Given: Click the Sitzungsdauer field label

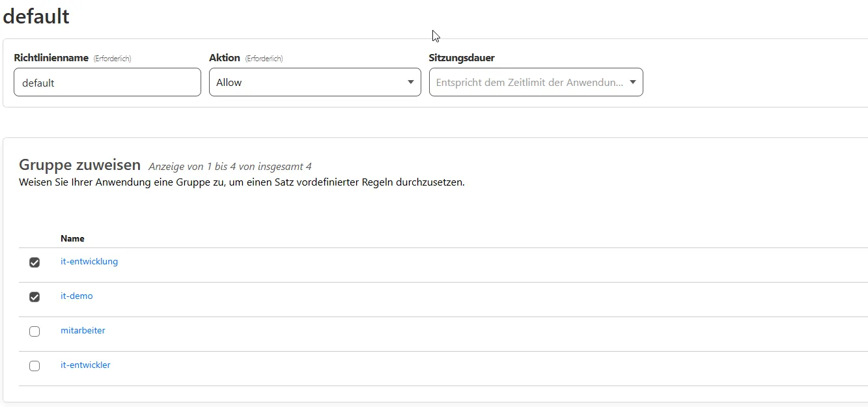Looking at the screenshot, I should [462, 58].
